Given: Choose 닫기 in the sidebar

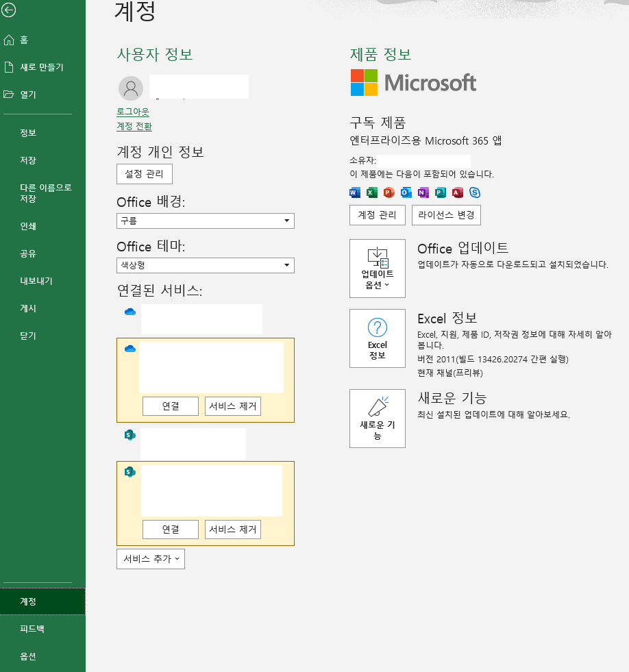Looking at the screenshot, I should coord(43,336).
